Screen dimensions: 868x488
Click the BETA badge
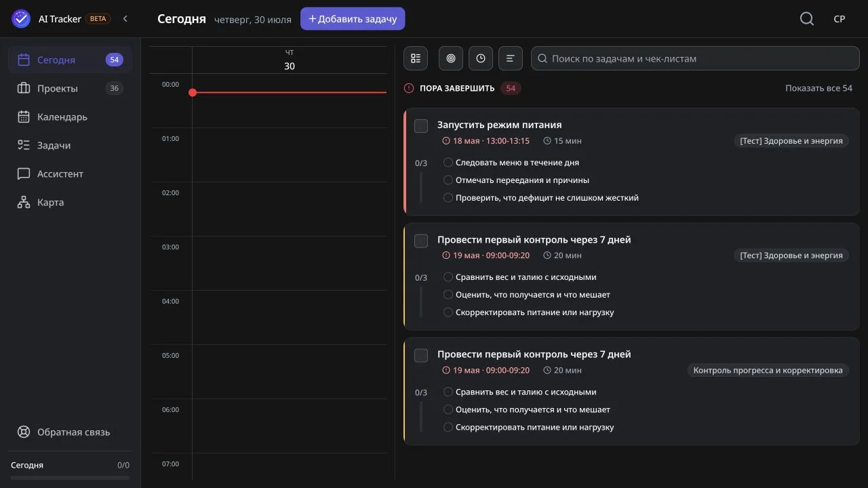[x=98, y=19]
